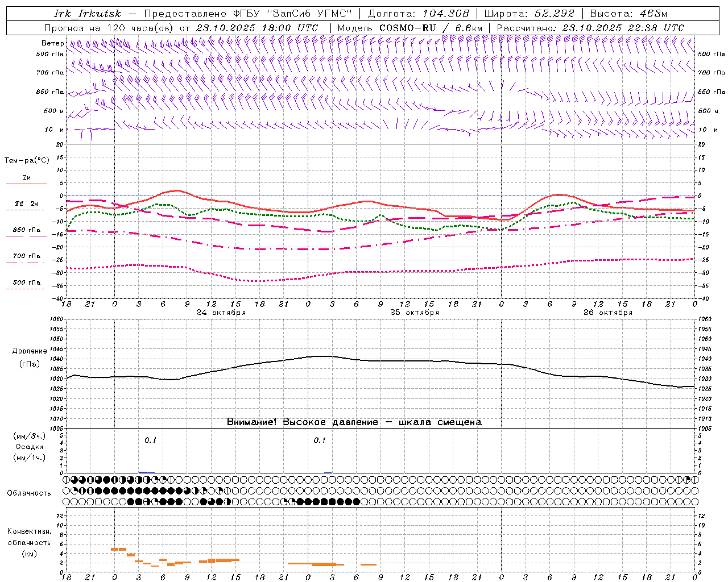Select the '500 м' wind level label on the left
This screenshot has height=582, width=728.
tap(54, 111)
